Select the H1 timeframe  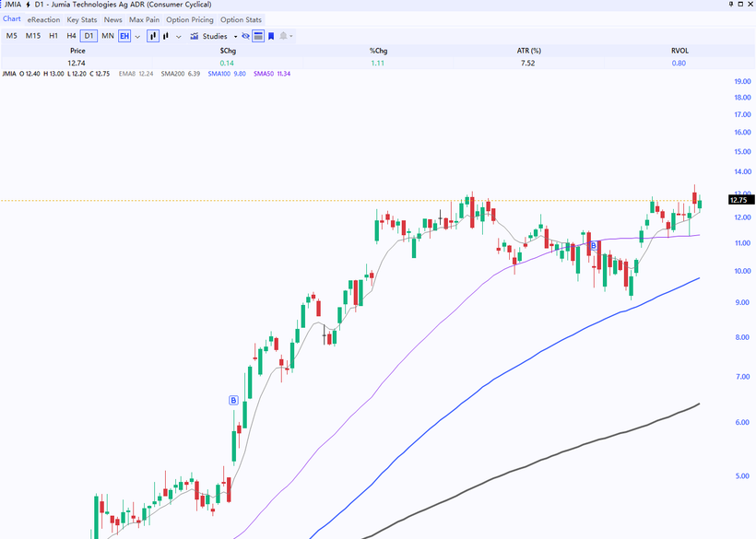coord(53,36)
